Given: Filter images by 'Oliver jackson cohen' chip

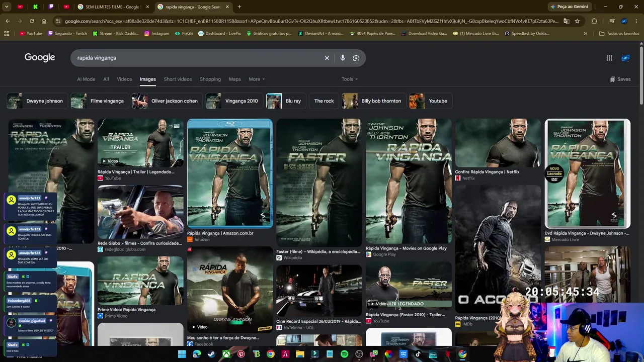Looking at the screenshot, I should click(x=167, y=101).
